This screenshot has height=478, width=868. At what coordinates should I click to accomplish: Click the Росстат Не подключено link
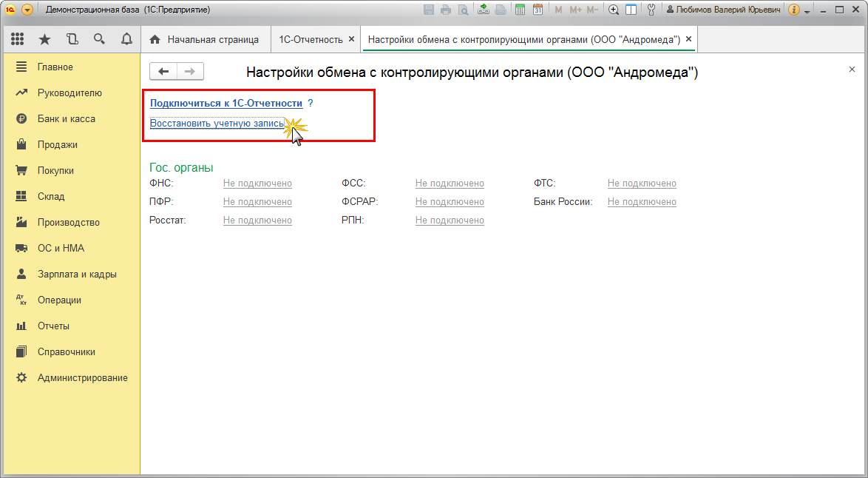coord(257,220)
